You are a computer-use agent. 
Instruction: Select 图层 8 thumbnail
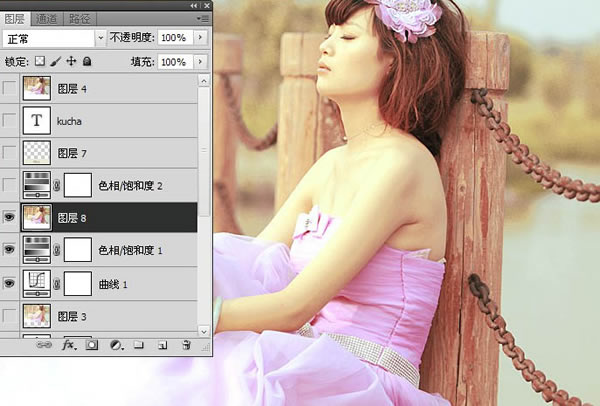point(36,217)
